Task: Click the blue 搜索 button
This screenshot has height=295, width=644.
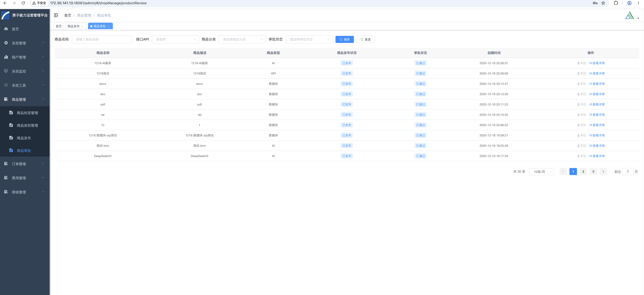Action: pyautogui.click(x=345, y=39)
